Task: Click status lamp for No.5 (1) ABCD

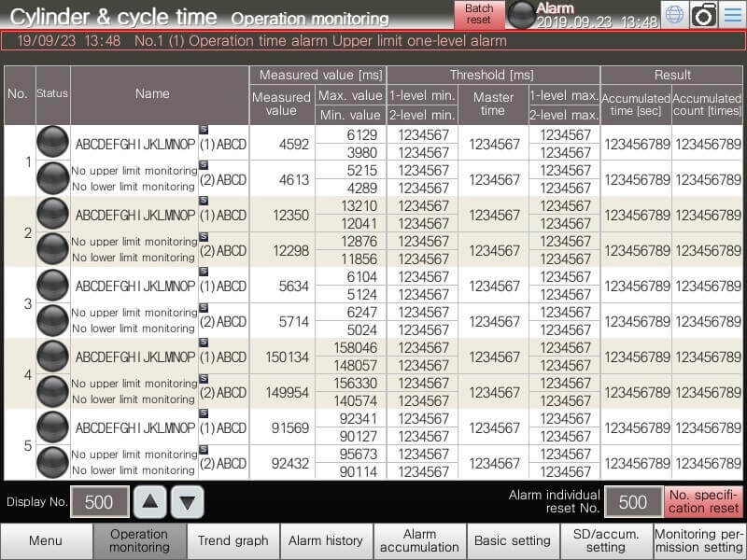Action: [52, 427]
